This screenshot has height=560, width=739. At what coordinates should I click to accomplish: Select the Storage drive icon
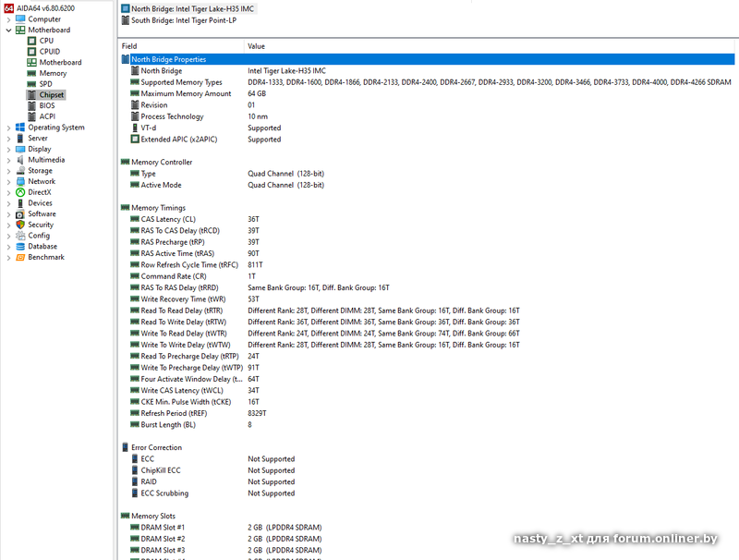tap(20, 171)
